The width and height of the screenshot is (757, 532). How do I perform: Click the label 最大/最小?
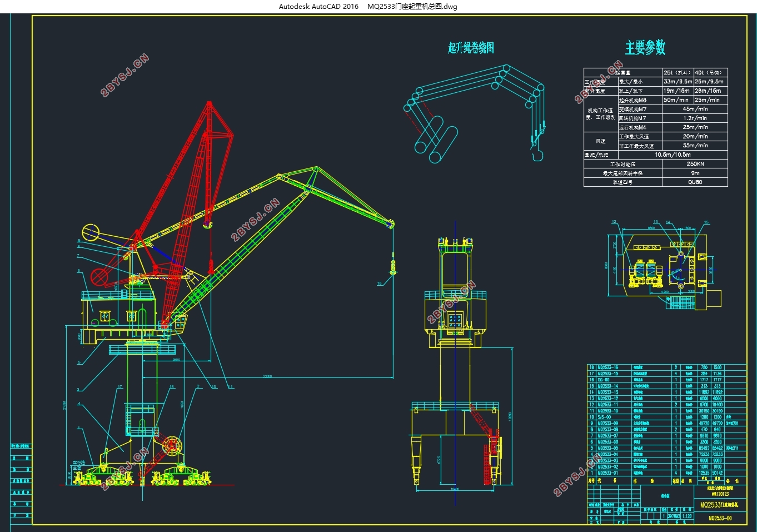pyautogui.click(x=631, y=82)
